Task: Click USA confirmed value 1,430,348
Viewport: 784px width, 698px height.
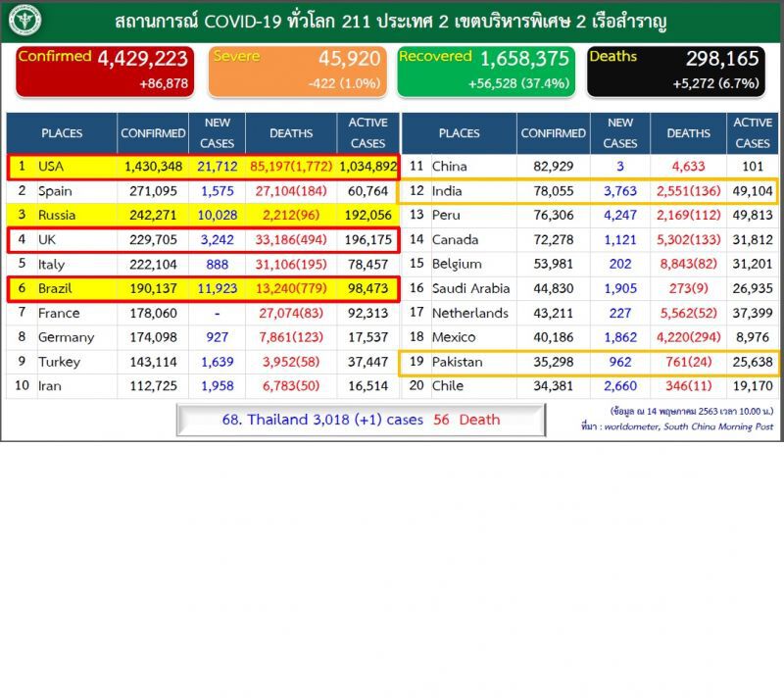Action: 153,167
